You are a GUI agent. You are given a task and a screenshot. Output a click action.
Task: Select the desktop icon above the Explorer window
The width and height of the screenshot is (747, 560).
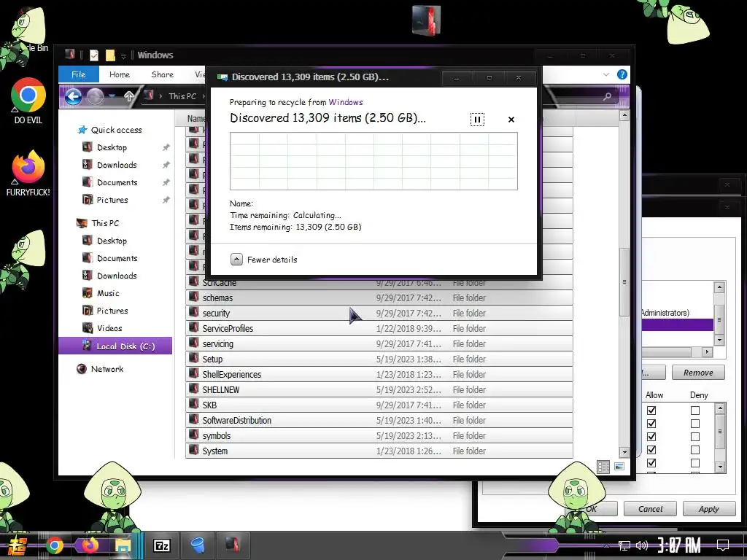[426, 20]
